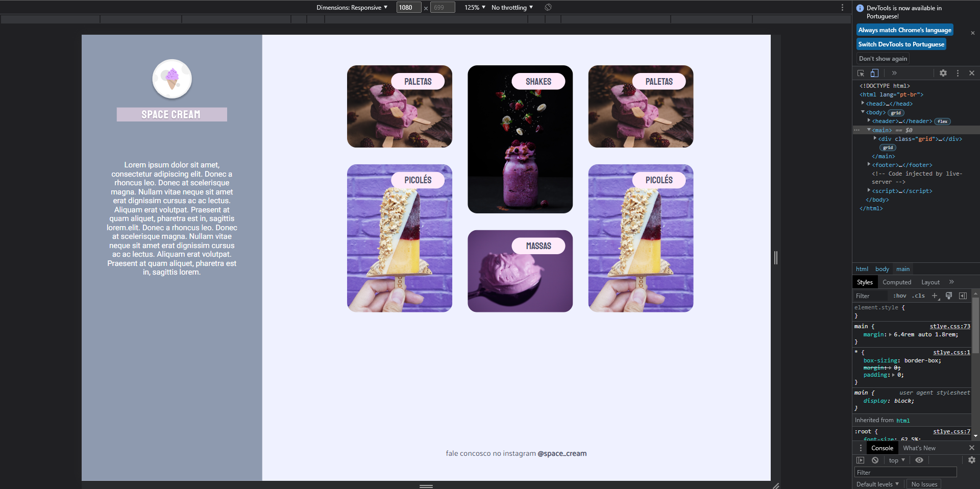The height and width of the screenshot is (489, 980).
Task: Toggle the grid badge next to body
Action: [x=896, y=113]
